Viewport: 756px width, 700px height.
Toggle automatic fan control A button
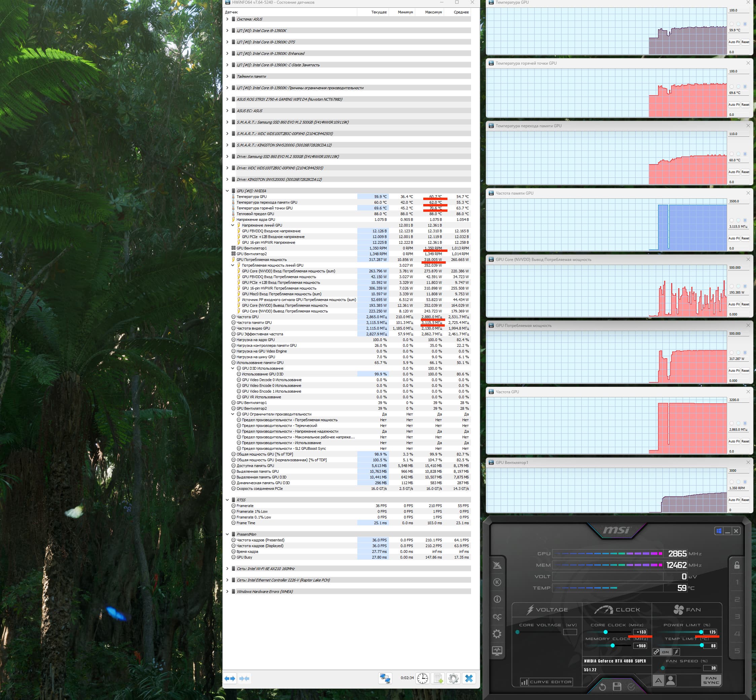(x=658, y=681)
